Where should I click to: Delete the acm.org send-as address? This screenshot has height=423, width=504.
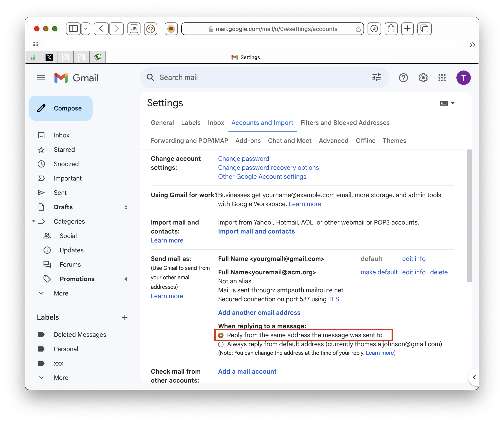pos(439,272)
